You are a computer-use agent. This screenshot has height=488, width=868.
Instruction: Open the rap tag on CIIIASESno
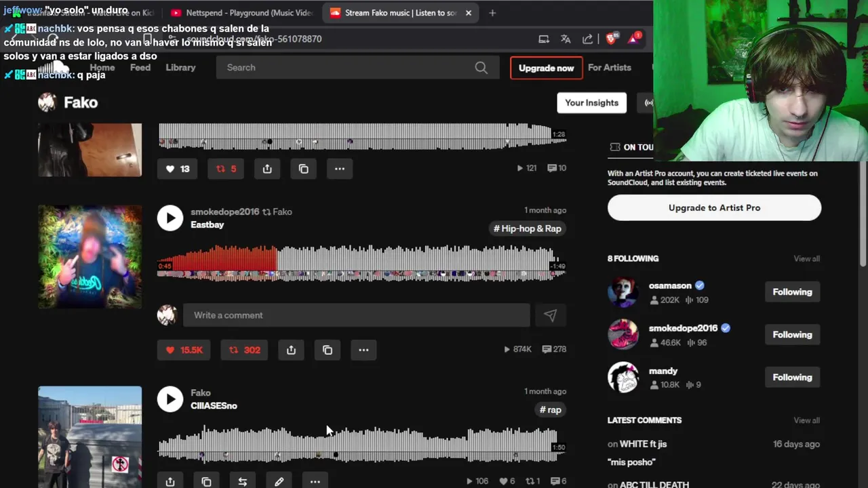point(551,409)
